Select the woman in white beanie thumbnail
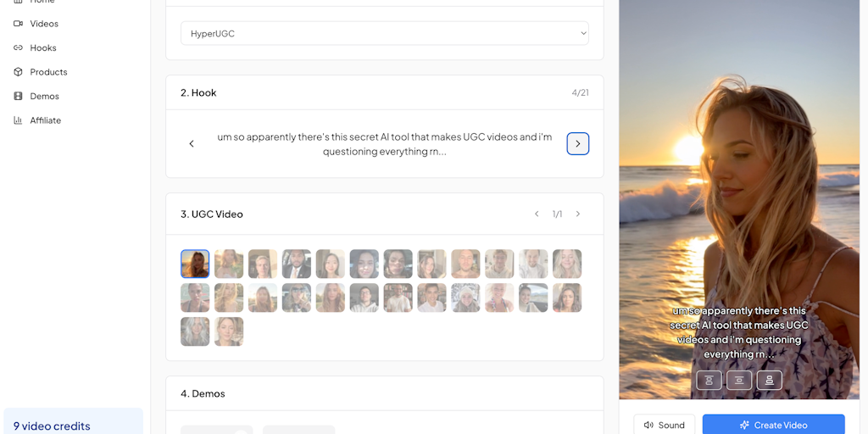 (x=465, y=298)
